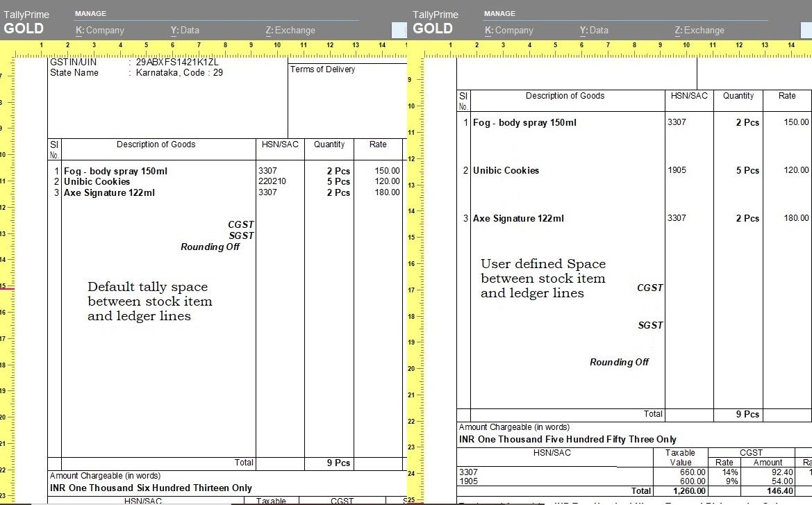
Task: Click the TallyPrime GOLD logo
Action: coord(25,21)
